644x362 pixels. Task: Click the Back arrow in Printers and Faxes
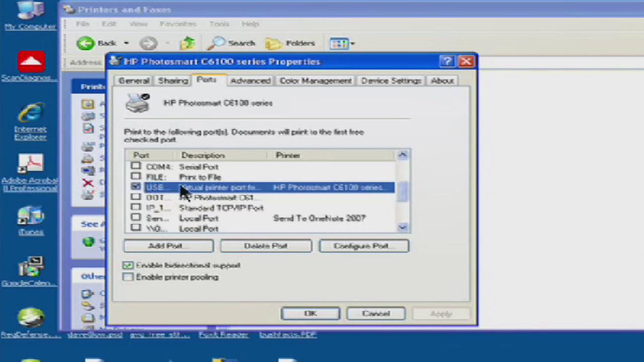(98, 43)
